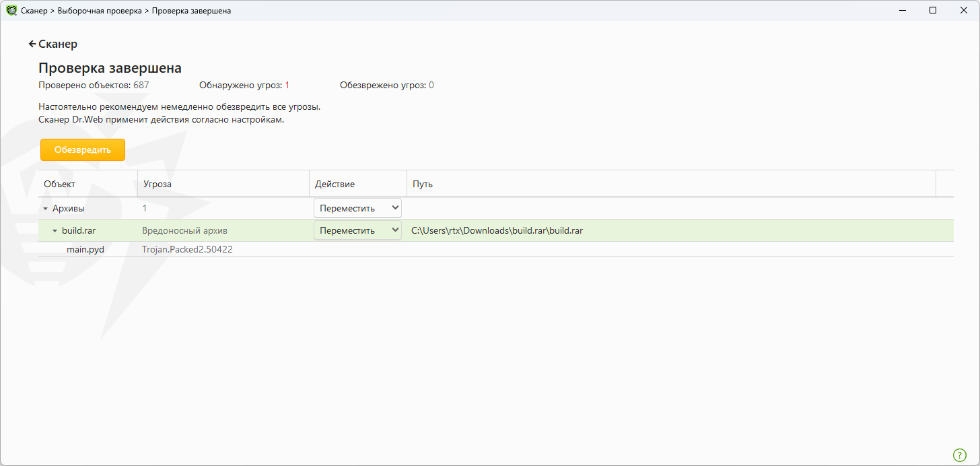Click the Обезврежено угроз: 0 statistic
The image size is (980, 466).
[387, 86]
